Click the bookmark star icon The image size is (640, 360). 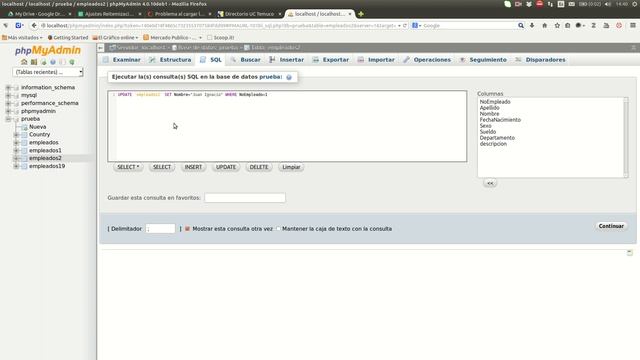557,25
